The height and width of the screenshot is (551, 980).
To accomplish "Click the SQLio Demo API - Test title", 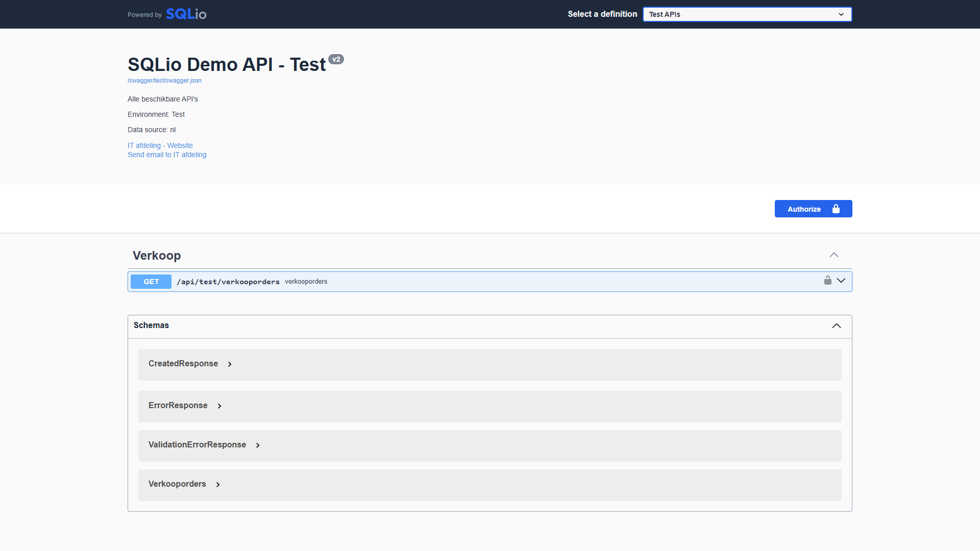I will 227,65.
